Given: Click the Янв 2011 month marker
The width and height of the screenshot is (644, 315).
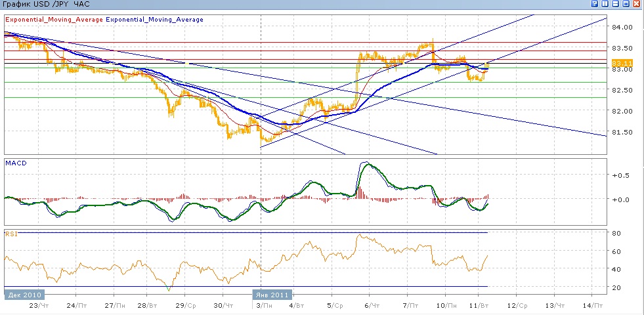Looking at the screenshot, I should 272,295.
